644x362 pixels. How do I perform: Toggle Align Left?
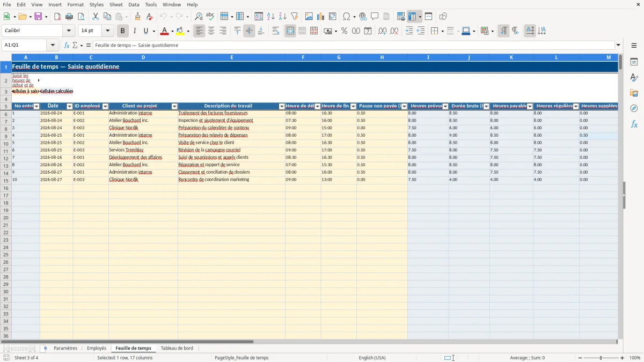point(199,31)
